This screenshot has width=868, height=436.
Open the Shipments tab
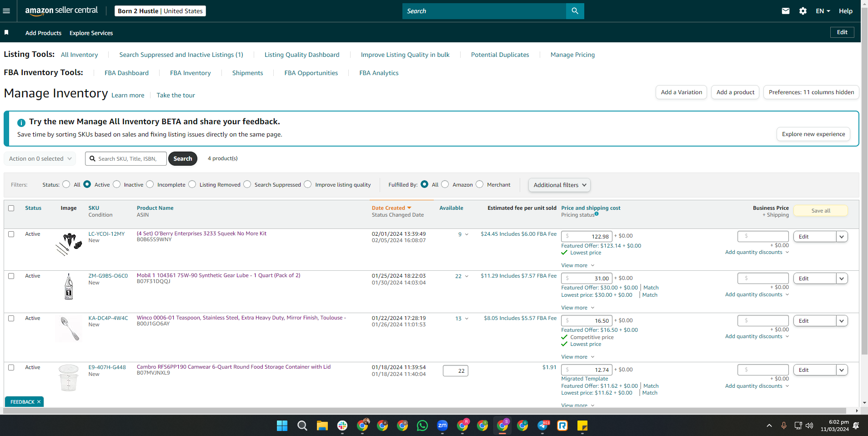(247, 73)
